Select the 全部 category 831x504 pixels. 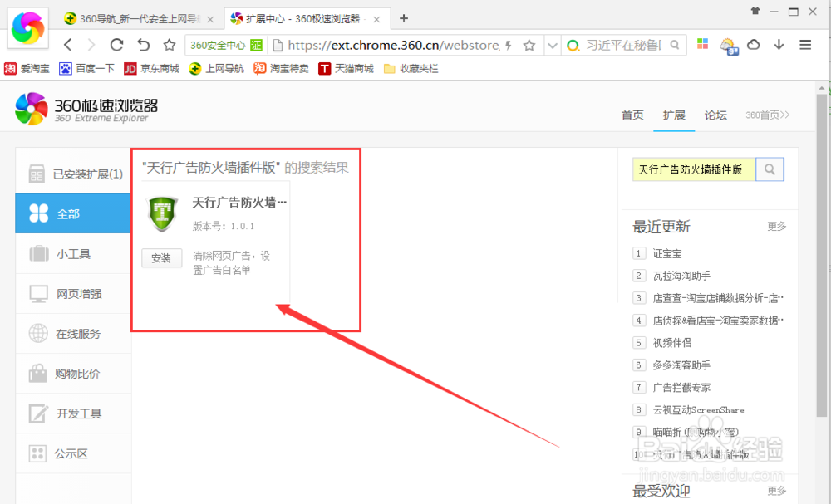[73, 213]
